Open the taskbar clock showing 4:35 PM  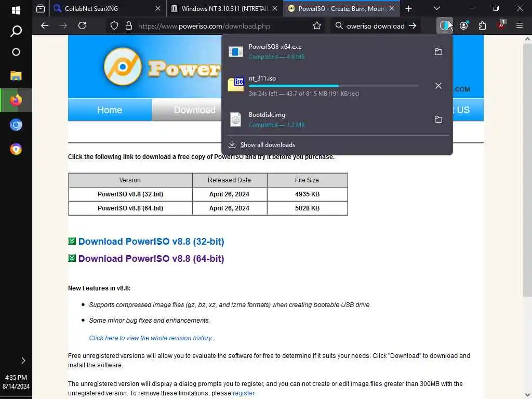[16, 382]
